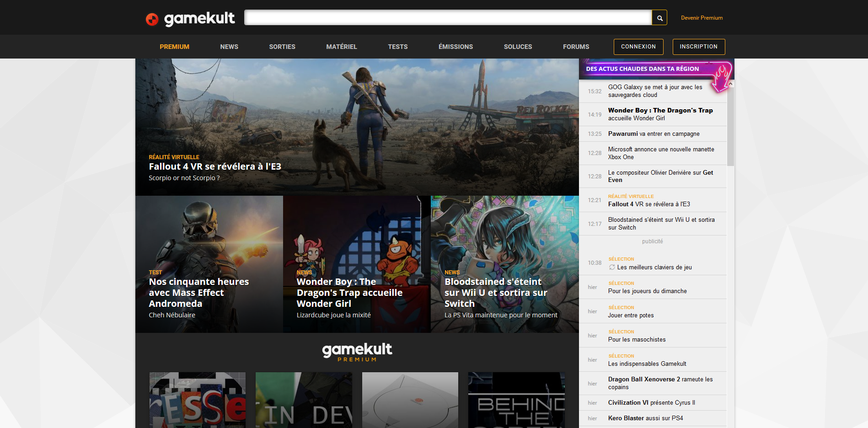Click the DES ACTUS CHAUDES banner title
Image resolution: width=868 pixels, height=428 pixels.
click(642, 69)
